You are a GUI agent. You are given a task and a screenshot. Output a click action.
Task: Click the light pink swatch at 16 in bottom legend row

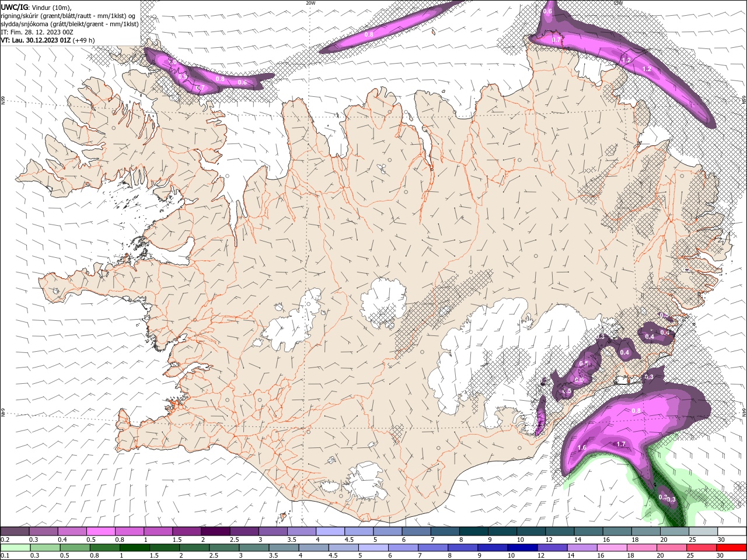(x=612, y=548)
